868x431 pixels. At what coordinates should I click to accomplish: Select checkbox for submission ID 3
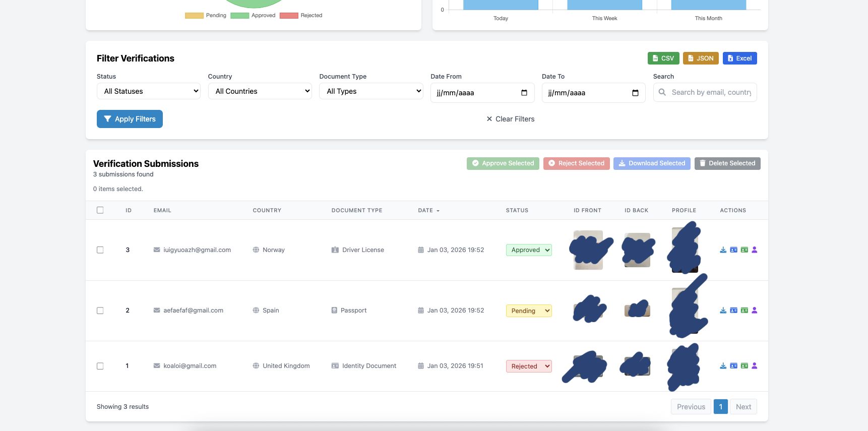tap(100, 250)
